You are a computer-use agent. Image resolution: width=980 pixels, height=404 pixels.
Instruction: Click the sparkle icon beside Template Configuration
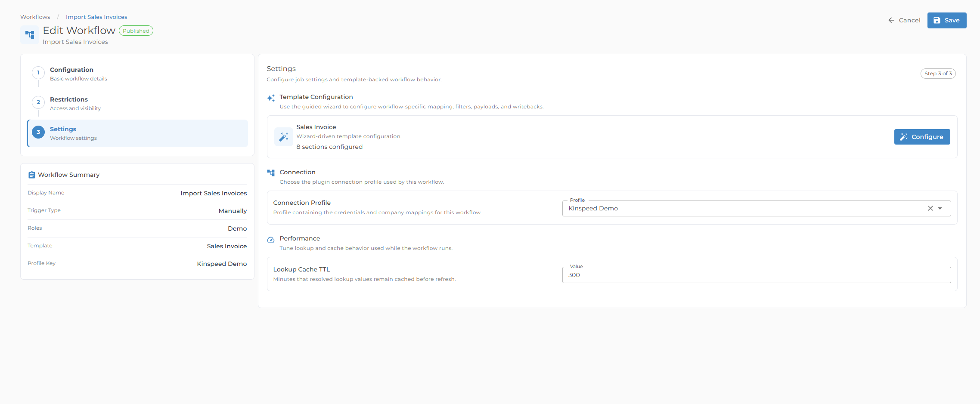pos(271,98)
